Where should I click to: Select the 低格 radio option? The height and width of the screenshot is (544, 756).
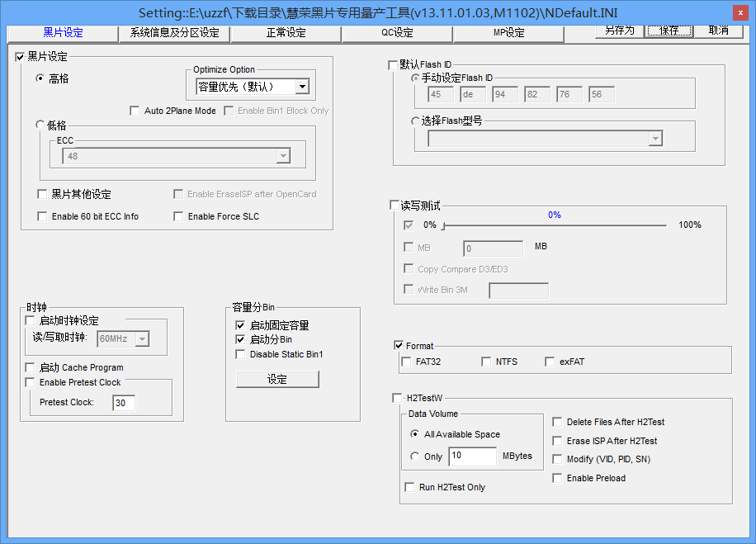coord(40,125)
